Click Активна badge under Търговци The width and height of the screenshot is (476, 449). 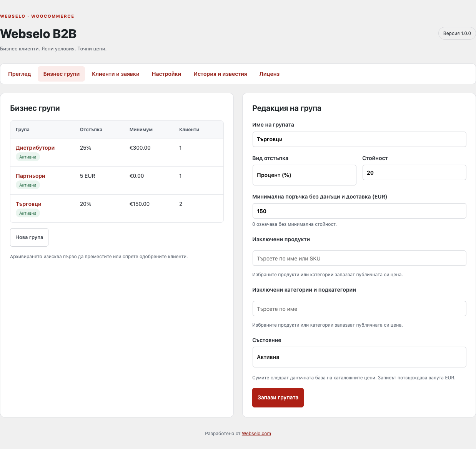[28, 213]
